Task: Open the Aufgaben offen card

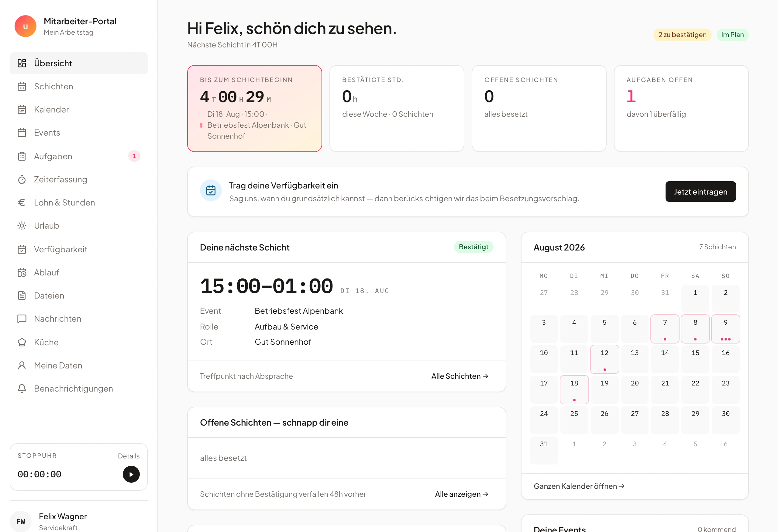Action: [681, 109]
